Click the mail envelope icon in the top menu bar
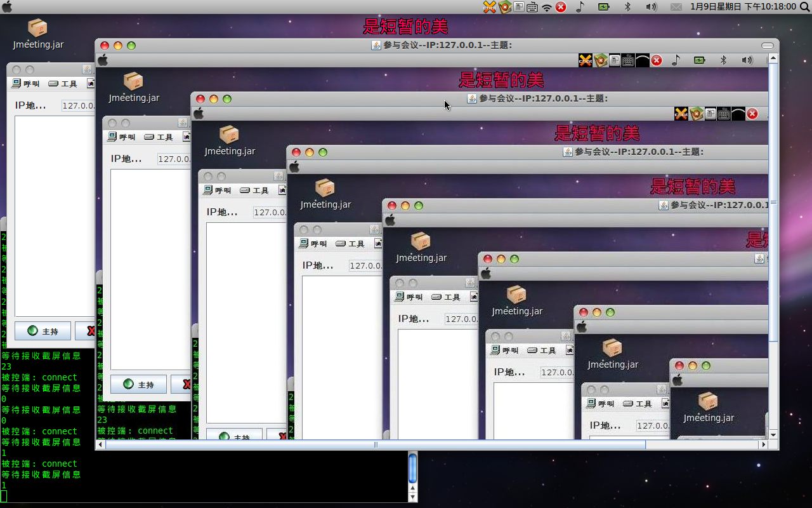 [x=676, y=7]
